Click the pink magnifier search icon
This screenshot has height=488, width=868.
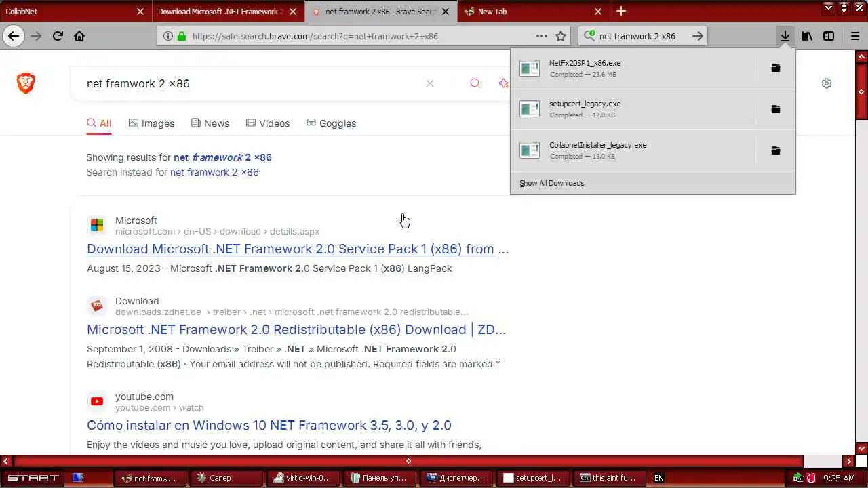click(x=475, y=83)
